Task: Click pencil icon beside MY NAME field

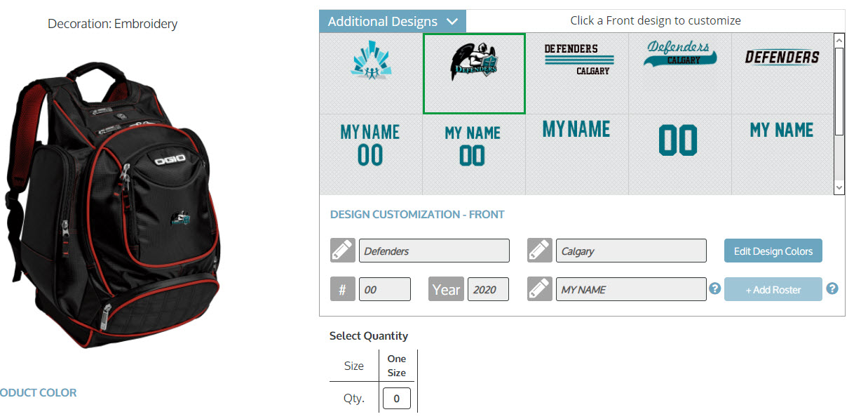Action: 539,289
